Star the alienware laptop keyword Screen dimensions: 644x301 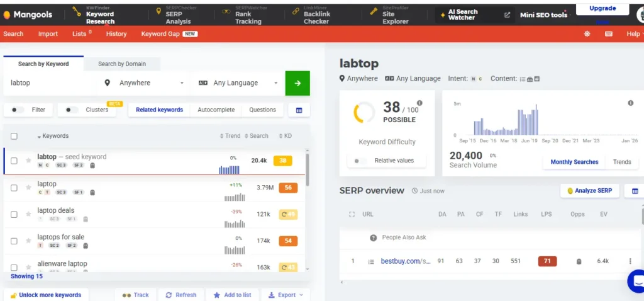28,267
